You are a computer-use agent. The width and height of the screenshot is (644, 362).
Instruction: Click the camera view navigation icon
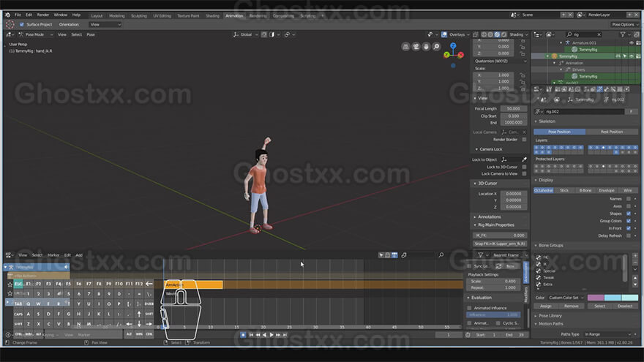coord(416,47)
